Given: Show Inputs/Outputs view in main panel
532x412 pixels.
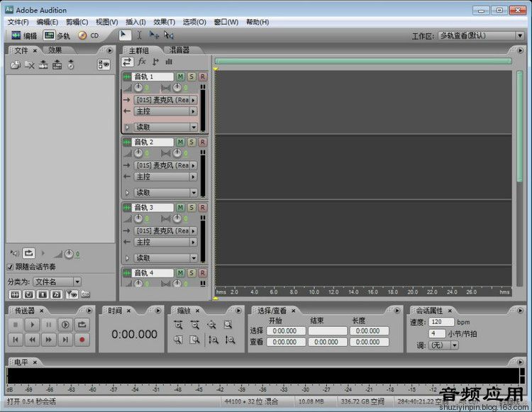Looking at the screenshot, I should click(x=128, y=62).
